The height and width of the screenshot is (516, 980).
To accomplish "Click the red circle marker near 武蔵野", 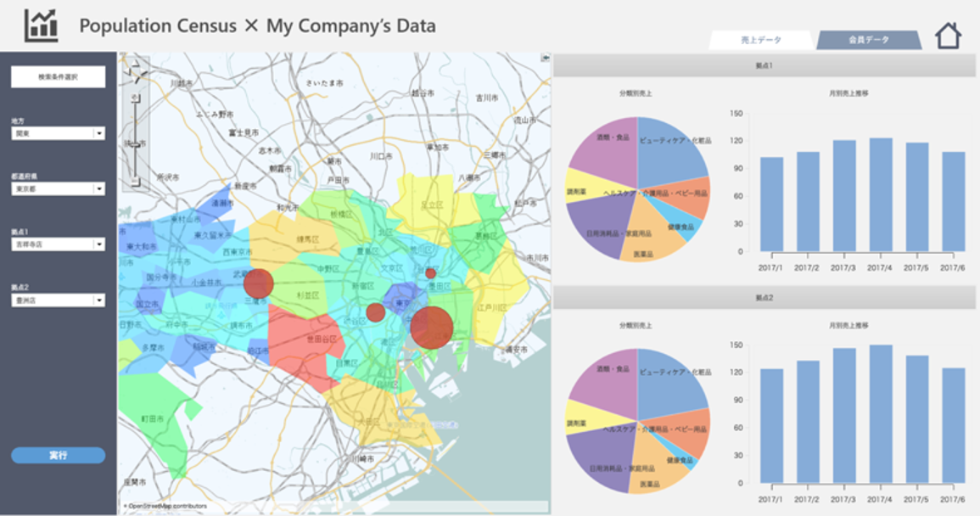I will pos(258,283).
